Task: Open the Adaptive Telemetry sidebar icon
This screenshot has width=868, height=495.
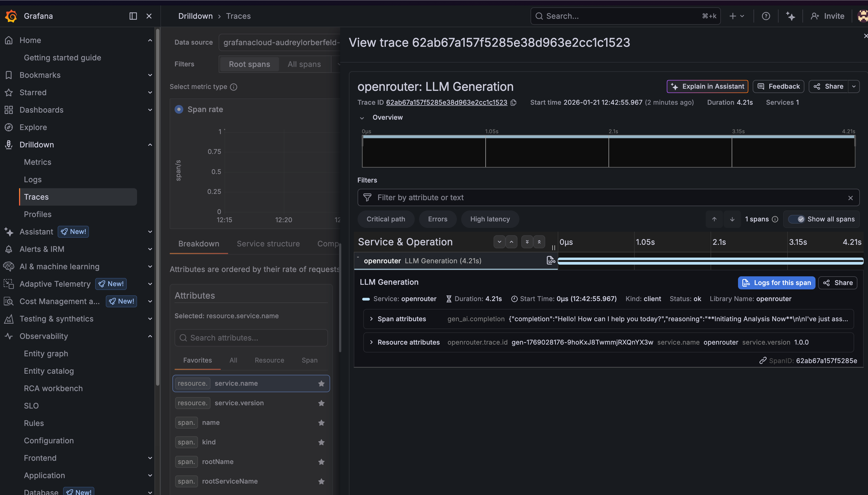Action: pyautogui.click(x=9, y=283)
